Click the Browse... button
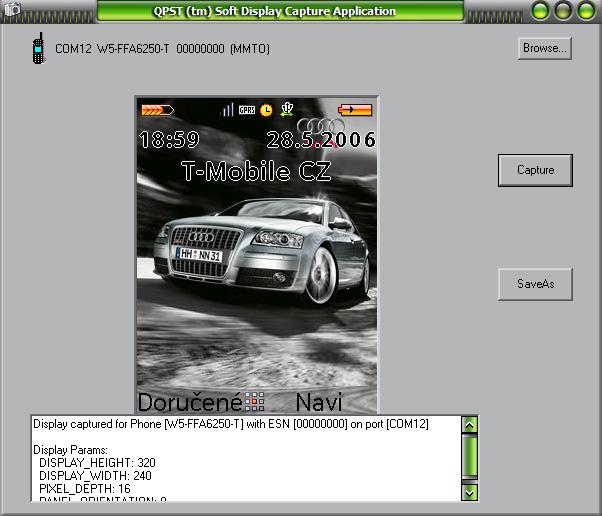The image size is (602, 516). 545,48
